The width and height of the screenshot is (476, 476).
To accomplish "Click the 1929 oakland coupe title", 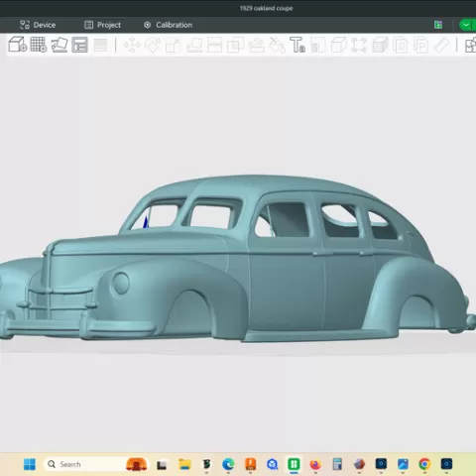I will 266,8.
